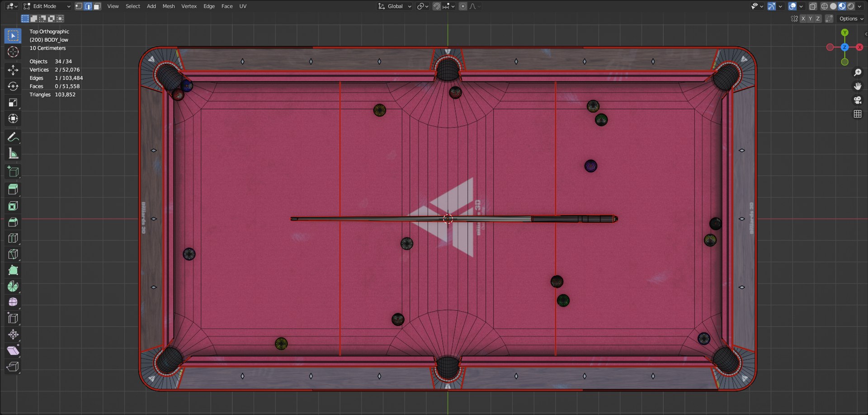
Task: Select the Extrude Region tool
Action: [x=13, y=189]
